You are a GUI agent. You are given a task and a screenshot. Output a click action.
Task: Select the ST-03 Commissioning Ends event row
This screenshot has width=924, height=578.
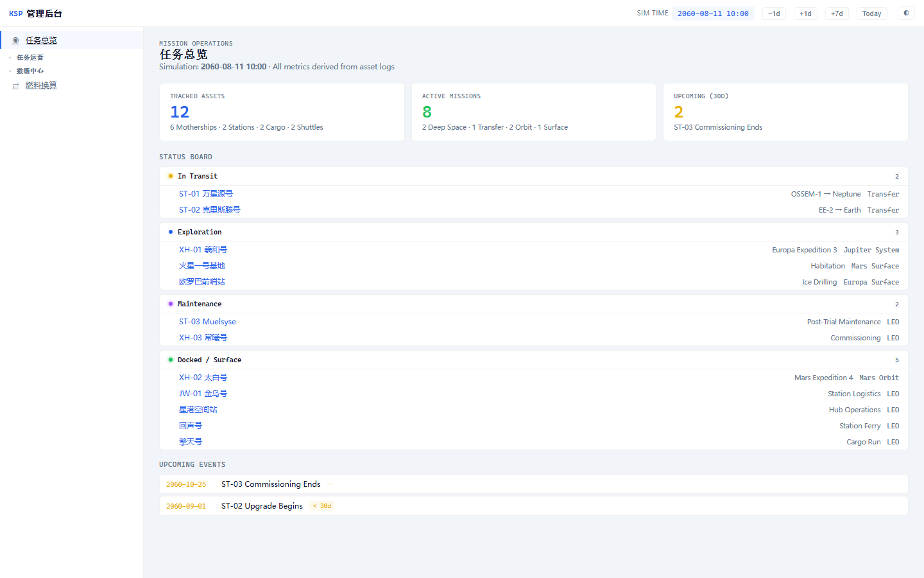(x=533, y=484)
